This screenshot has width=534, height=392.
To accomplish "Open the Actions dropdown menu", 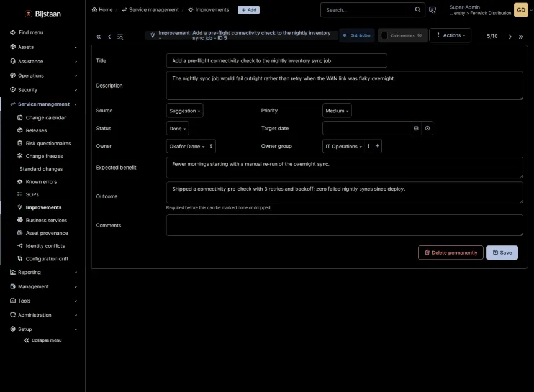I will tap(450, 35).
